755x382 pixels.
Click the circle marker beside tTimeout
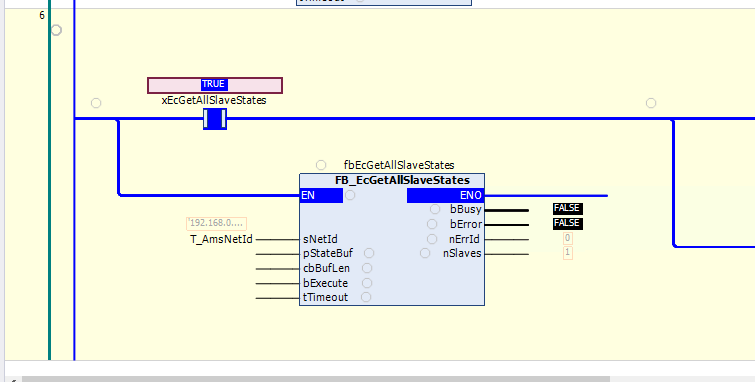tap(366, 297)
